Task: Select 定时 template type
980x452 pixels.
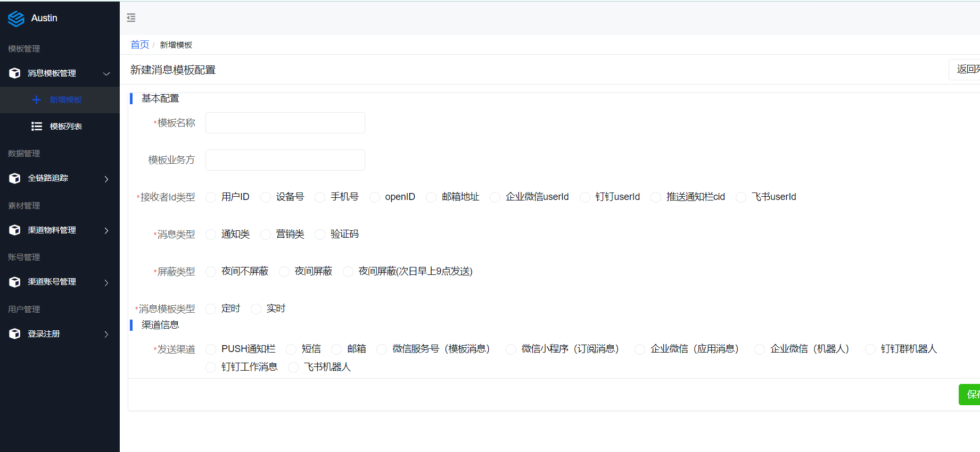Action: click(211, 309)
